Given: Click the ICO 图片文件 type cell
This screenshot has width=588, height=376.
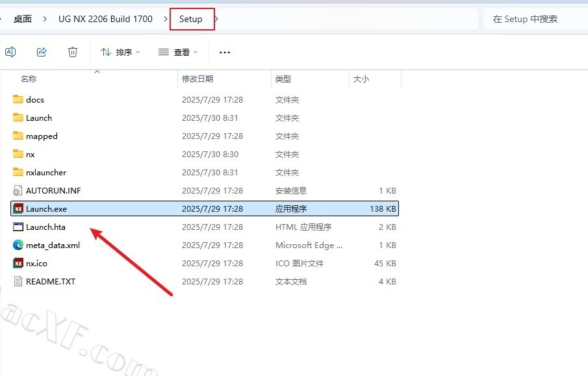Looking at the screenshot, I should [300, 264].
